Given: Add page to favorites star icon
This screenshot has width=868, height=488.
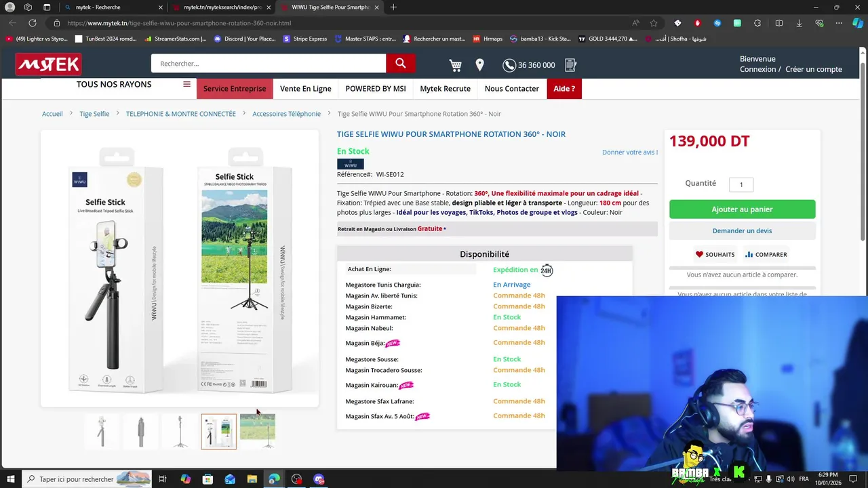Looking at the screenshot, I should pyautogui.click(x=654, y=23).
